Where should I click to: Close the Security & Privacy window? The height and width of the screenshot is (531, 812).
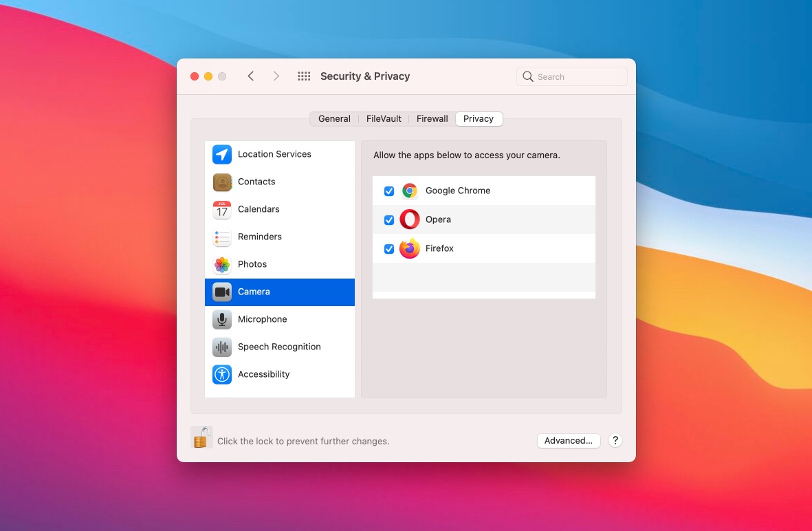tap(195, 76)
